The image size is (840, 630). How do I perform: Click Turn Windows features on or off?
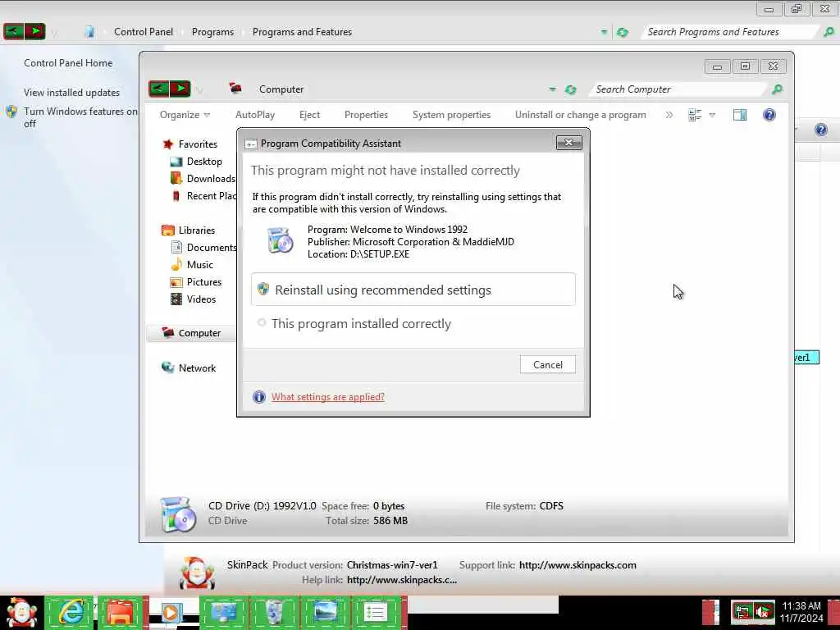coord(80,117)
